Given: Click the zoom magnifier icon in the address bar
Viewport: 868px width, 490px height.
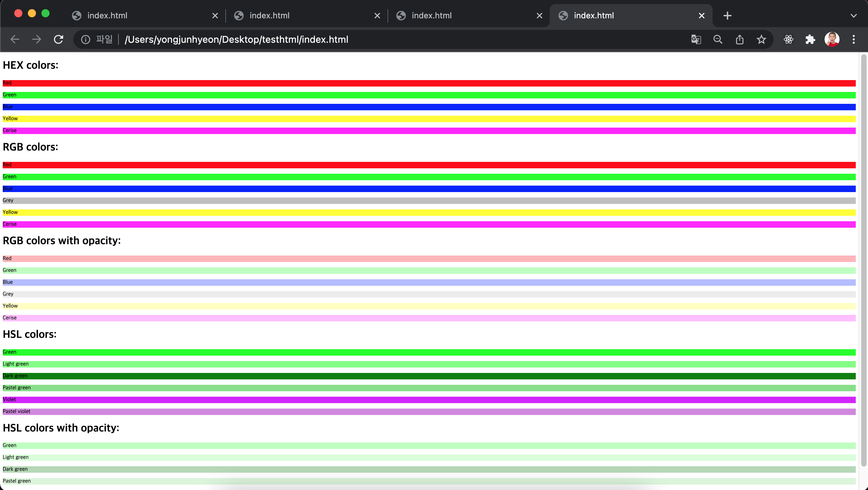Looking at the screenshot, I should 718,39.
